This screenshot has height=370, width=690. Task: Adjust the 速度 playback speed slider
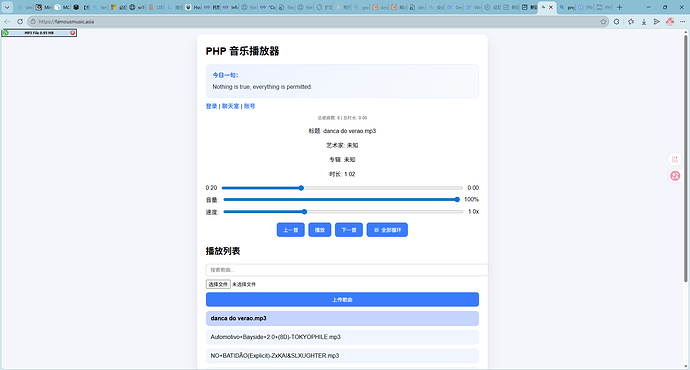[343, 212]
